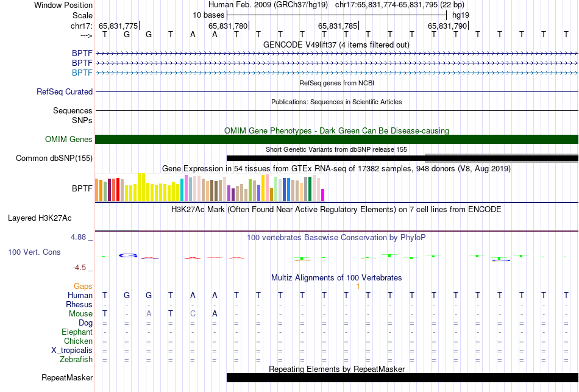Select the Zebrafish alignment row label
The height and width of the screenshot is (392, 579).
point(76,359)
